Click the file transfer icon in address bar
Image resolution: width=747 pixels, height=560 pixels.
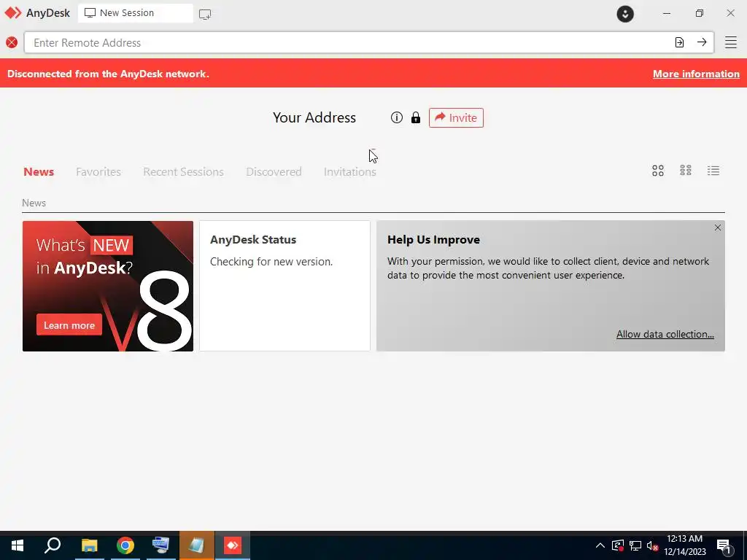[x=679, y=42]
